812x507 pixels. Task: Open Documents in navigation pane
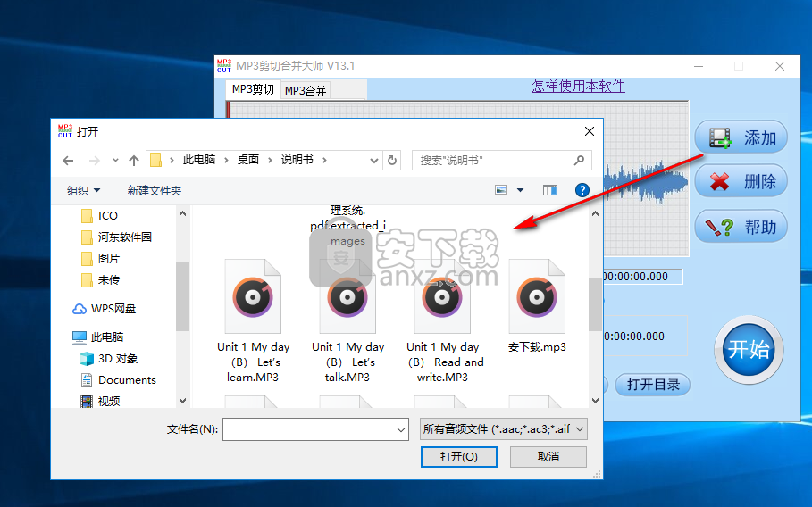tap(118, 379)
